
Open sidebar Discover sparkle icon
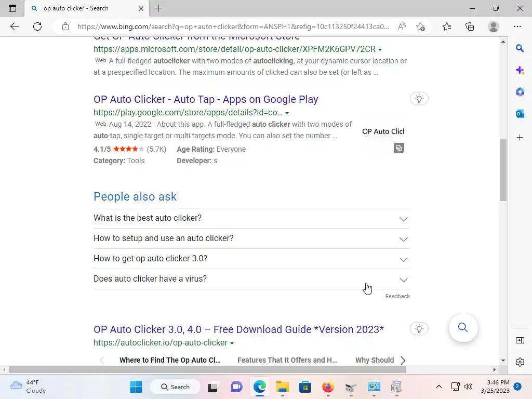520,70
